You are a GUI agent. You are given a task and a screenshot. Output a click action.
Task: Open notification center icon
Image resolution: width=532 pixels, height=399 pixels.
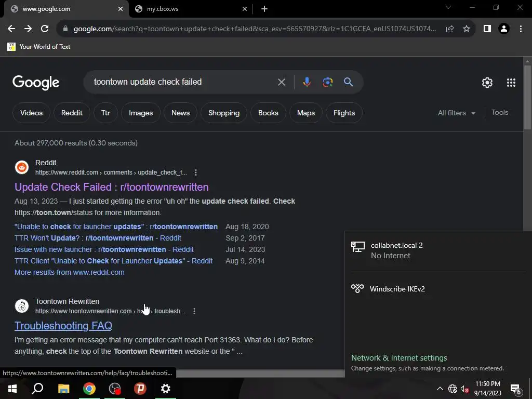click(x=516, y=389)
